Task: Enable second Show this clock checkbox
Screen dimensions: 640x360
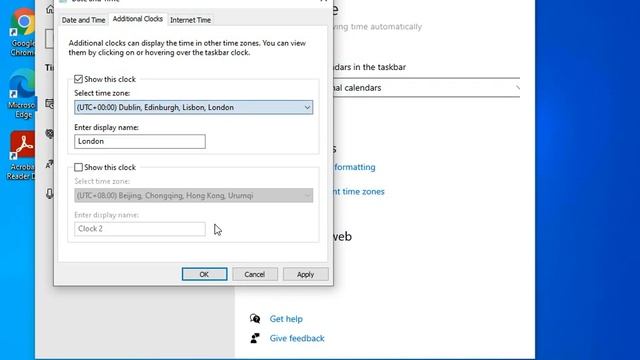Action: point(78,167)
